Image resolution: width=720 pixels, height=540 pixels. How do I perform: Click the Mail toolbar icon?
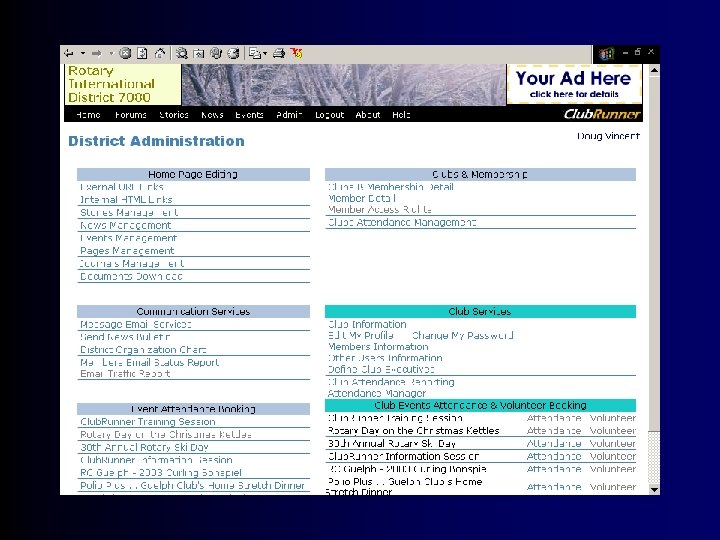(x=255, y=54)
